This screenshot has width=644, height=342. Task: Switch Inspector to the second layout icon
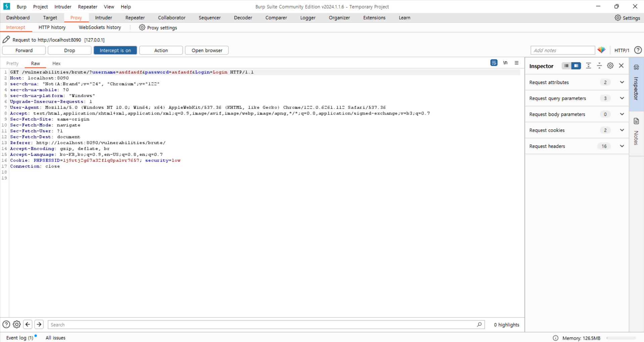point(576,66)
